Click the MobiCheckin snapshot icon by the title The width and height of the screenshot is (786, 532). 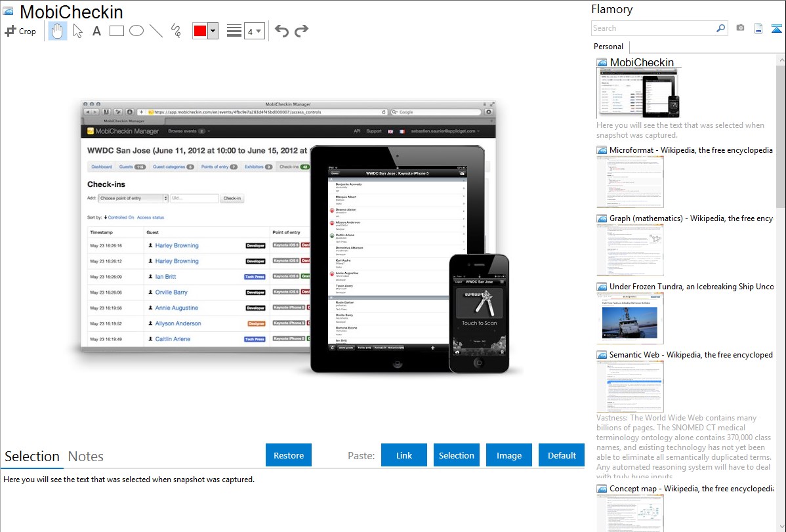pyautogui.click(x=9, y=12)
